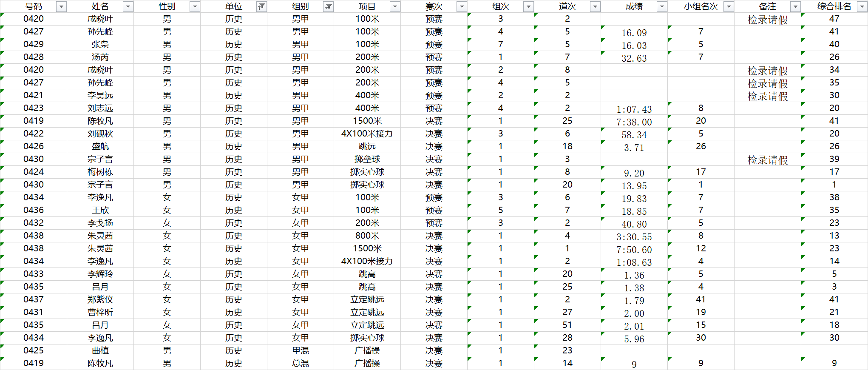Select the 7:38.00 score cell
868x370 pixels.
(634, 122)
